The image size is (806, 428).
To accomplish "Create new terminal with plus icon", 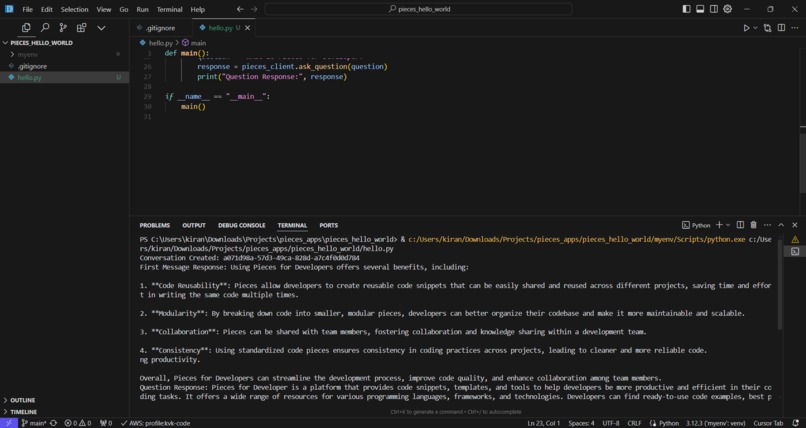I will (x=719, y=225).
